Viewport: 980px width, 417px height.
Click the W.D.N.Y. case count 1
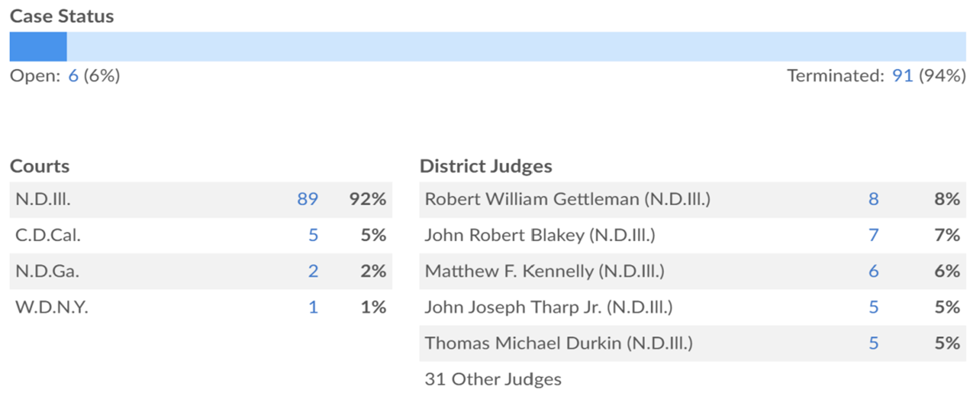tap(313, 307)
